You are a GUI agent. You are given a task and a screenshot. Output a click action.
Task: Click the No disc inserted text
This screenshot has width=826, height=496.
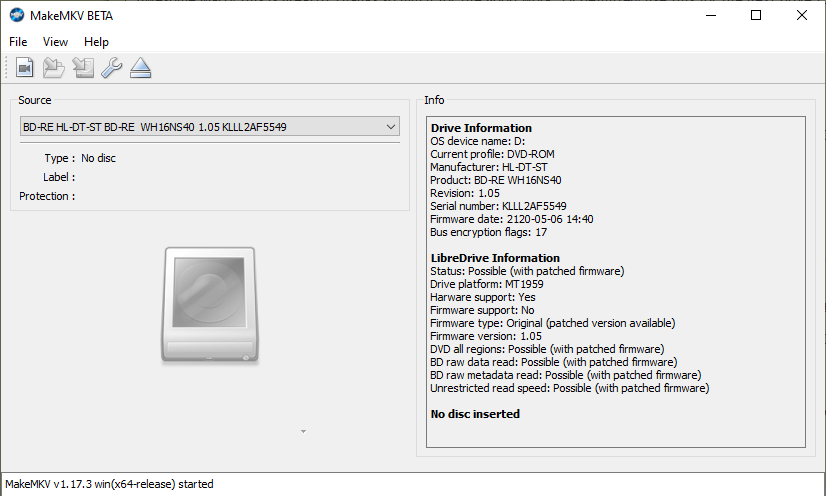(475, 414)
